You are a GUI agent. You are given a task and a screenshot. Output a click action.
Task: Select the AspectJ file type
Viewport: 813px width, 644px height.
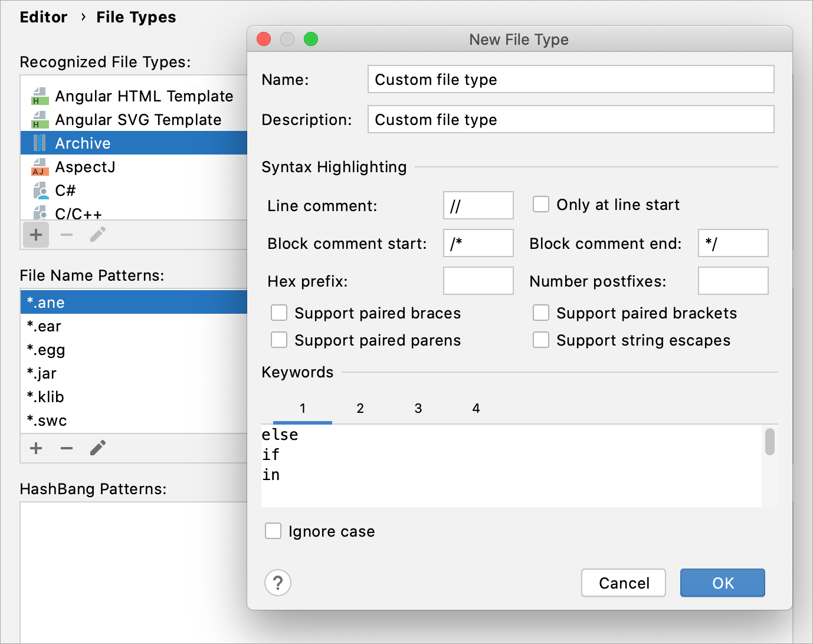click(134, 167)
